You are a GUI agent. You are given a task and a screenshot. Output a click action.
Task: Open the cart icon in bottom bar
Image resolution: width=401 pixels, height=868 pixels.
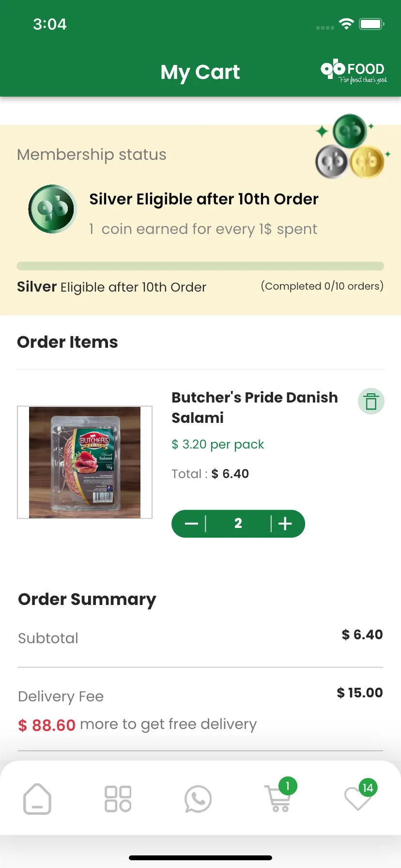[x=278, y=799]
